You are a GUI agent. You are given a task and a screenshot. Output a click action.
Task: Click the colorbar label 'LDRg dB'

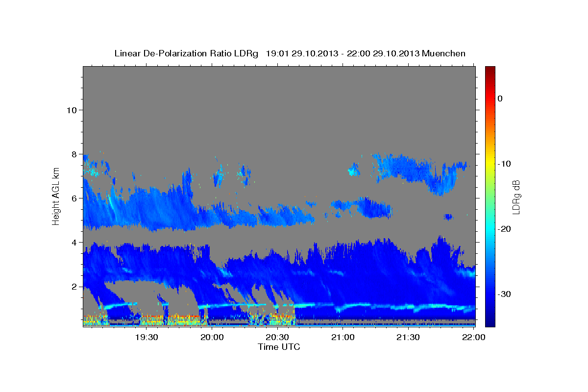[x=515, y=196]
